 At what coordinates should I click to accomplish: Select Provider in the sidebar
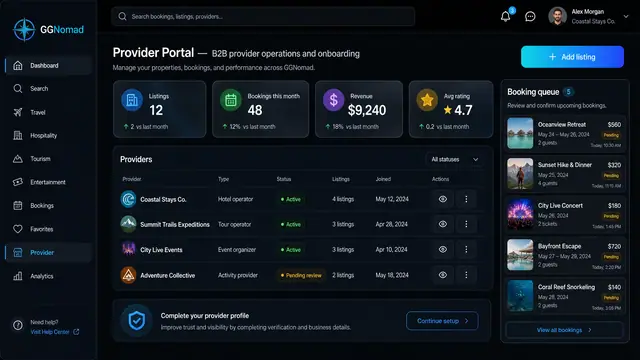(x=48, y=253)
